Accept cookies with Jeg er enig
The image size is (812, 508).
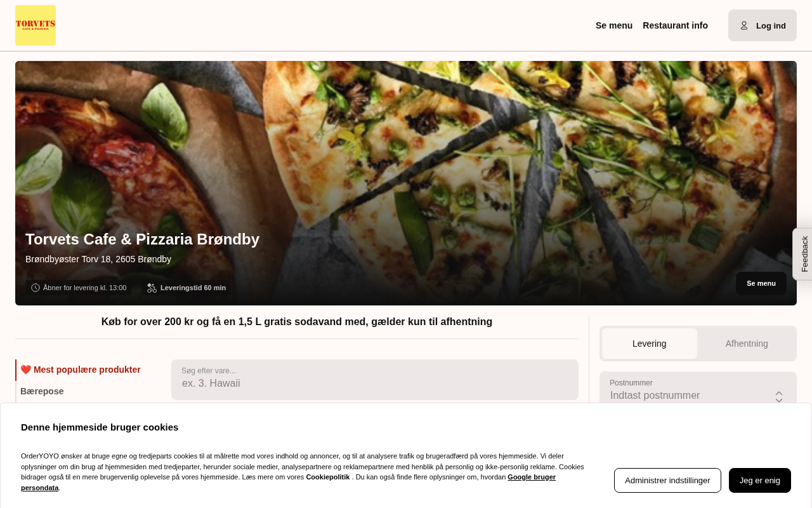click(760, 480)
